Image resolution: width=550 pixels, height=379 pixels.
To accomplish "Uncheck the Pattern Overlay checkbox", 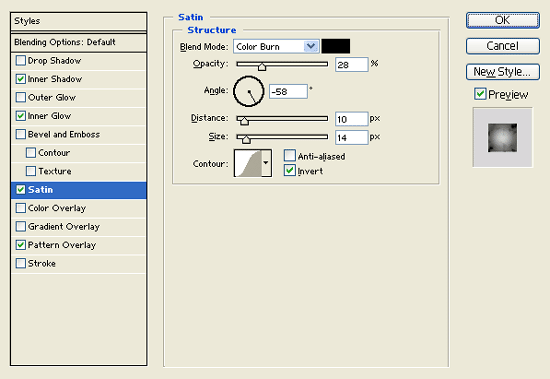I will (21, 245).
